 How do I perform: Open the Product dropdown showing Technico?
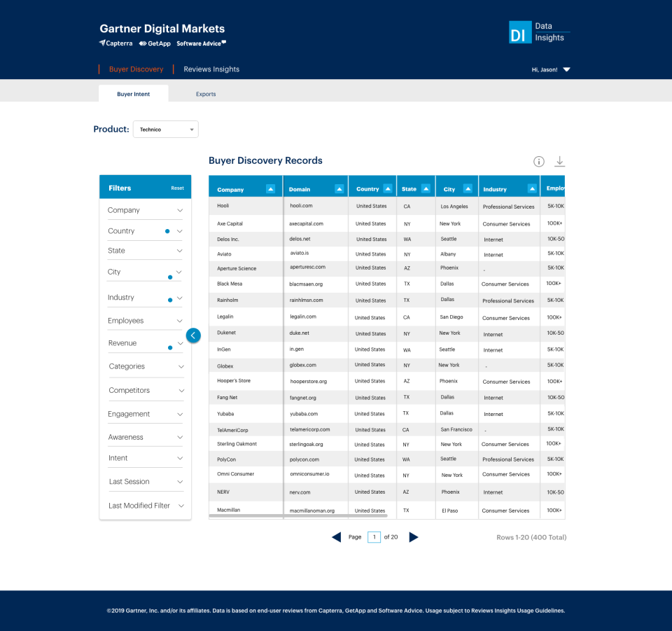(x=165, y=129)
